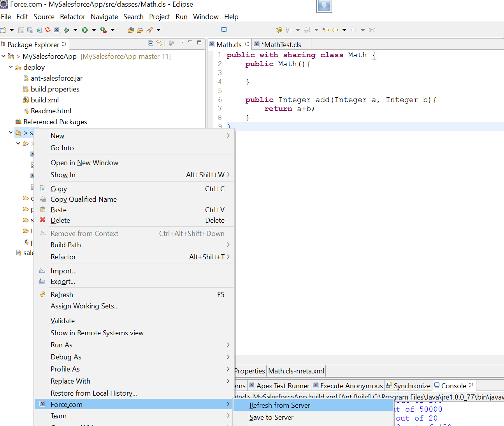Switch to the Math.cls-meta.xml bottom tab
The image size is (504, 426).
(296, 371)
